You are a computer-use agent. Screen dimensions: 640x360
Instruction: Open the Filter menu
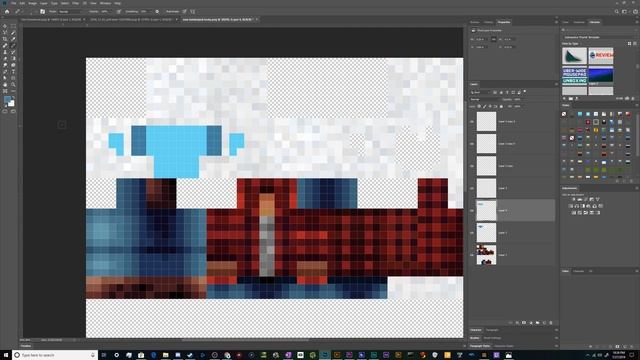[76, 3]
